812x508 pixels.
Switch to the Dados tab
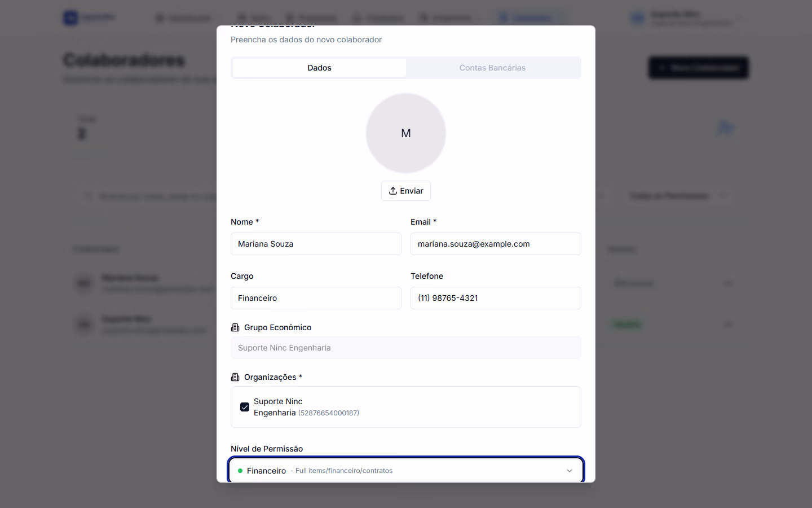pos(319,68)
